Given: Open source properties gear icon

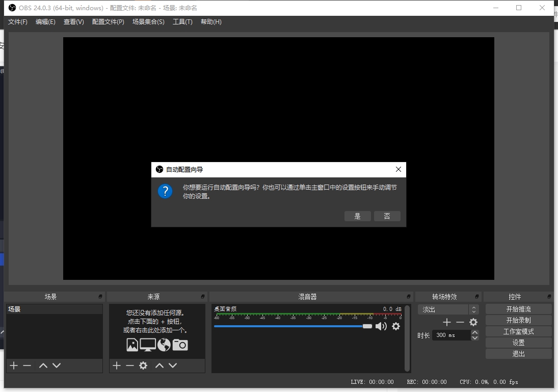Looking at the screenshot, I should point(143,365).
